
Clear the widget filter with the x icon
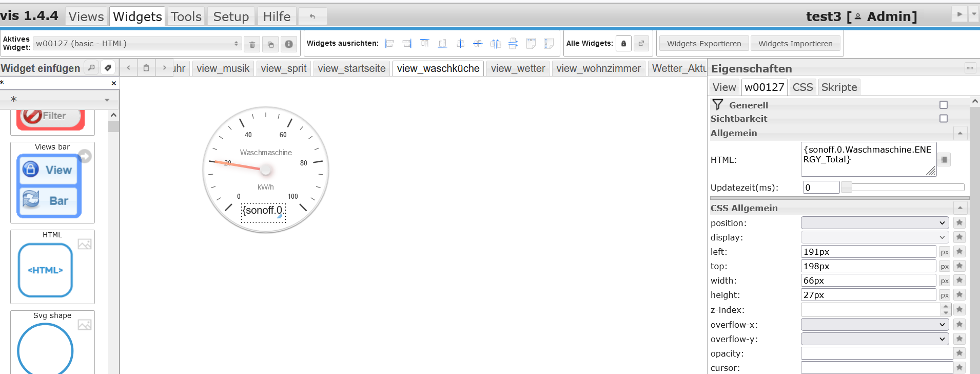tap(114, 83)
